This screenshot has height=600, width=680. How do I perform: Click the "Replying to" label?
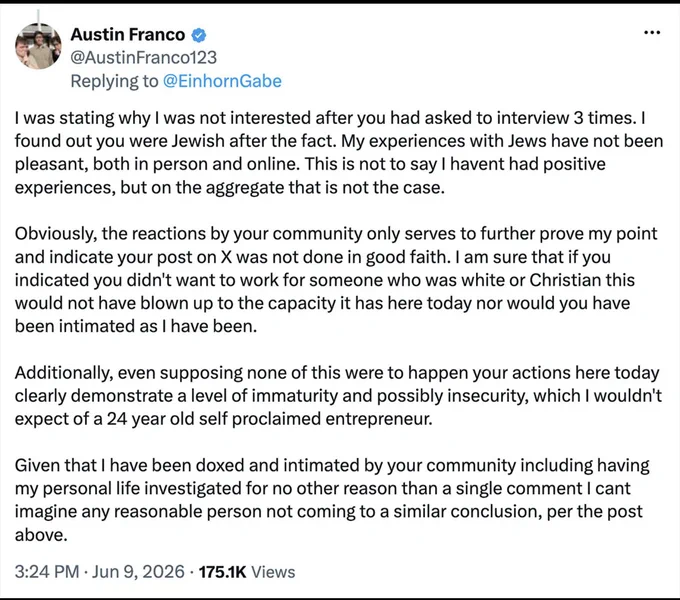pyautogui.click(x=114, y=81)
